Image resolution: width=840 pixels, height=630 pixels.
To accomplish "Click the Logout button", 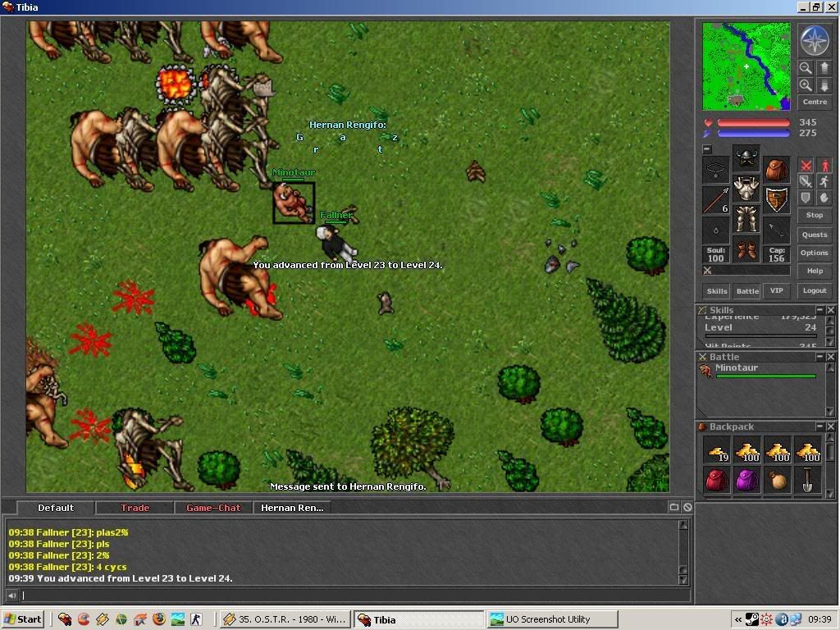I will 815,290.
